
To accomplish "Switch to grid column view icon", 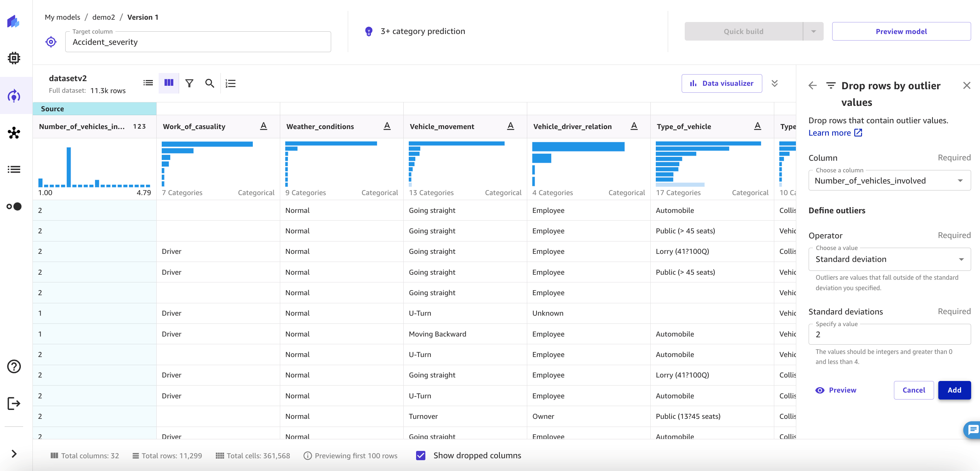I will [169, 83].
